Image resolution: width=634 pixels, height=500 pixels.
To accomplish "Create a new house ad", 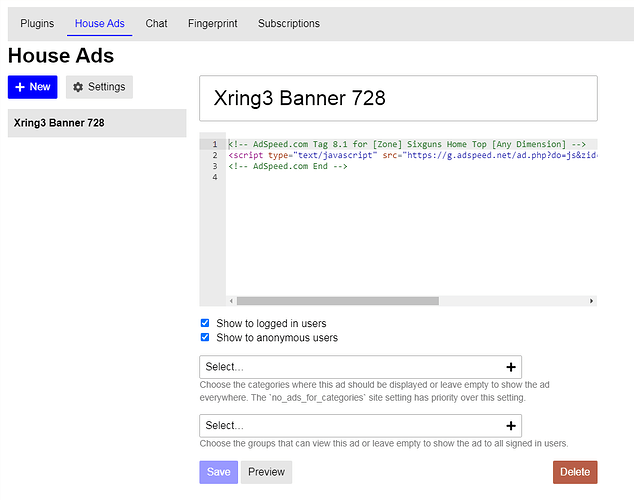I will pyautogui.click(x=32, y=87).
